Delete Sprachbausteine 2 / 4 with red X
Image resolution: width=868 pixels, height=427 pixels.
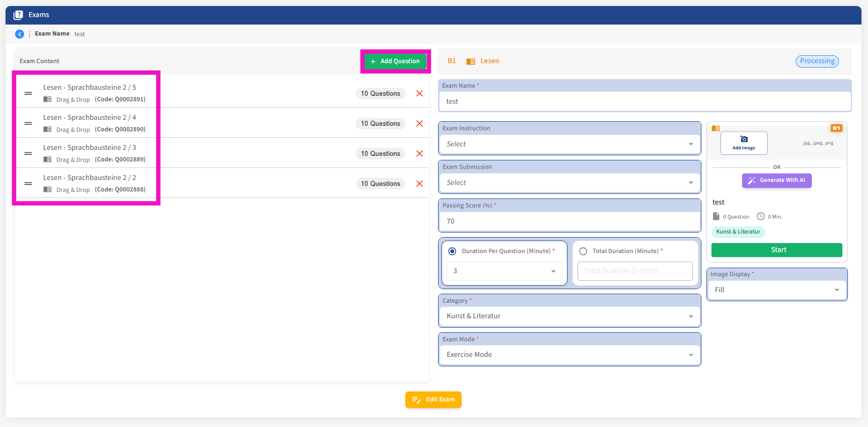[419, 124]
